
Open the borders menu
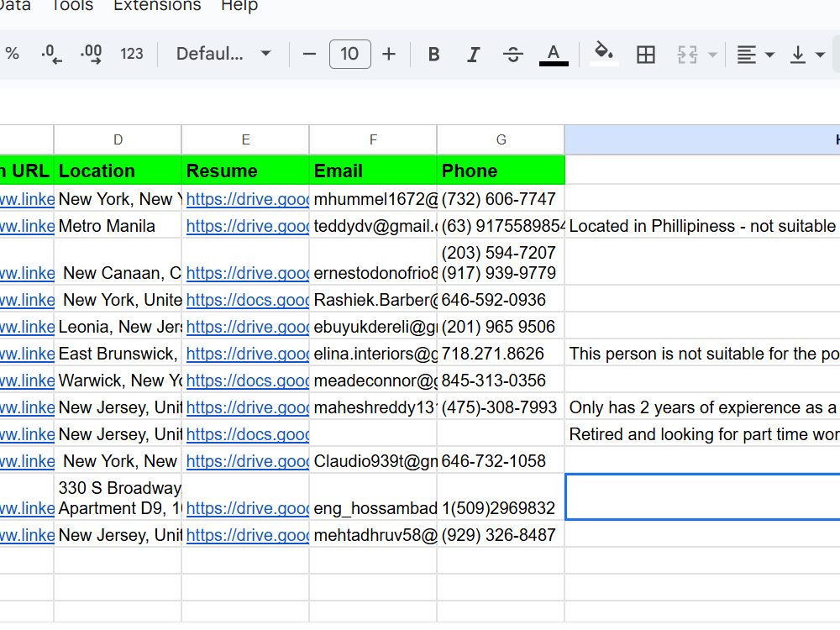(645, 54)
